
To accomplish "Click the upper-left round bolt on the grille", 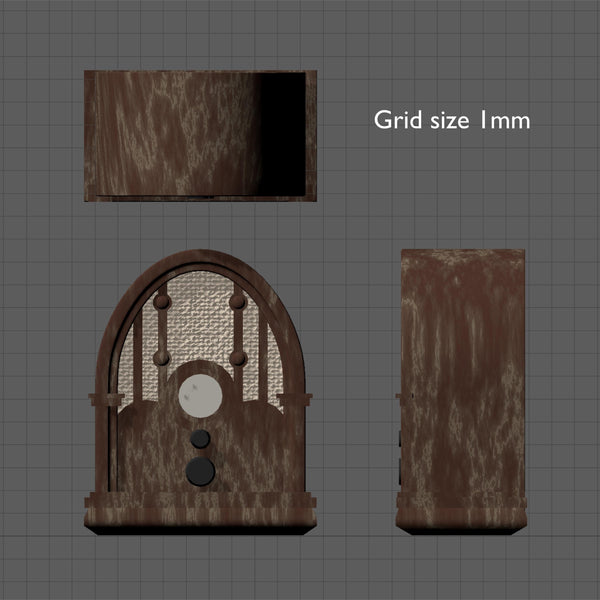I will (161, 301).
